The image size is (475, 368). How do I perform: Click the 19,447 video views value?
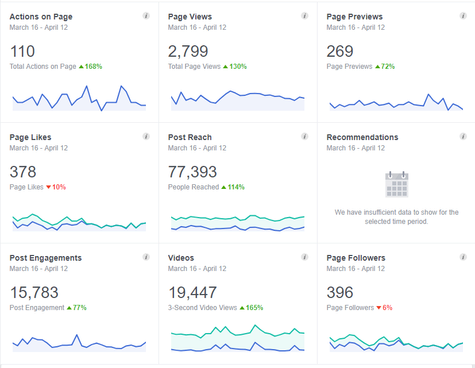(x=192, y=293)
